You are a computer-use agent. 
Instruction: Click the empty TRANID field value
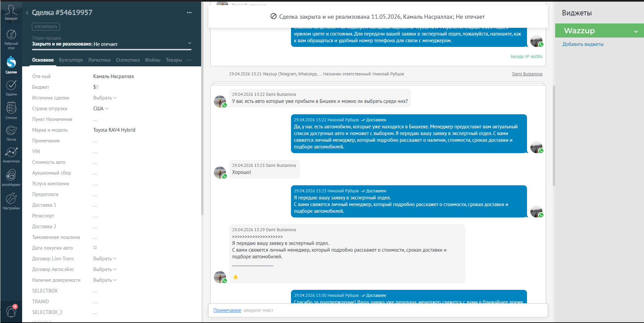click(95, 302)
